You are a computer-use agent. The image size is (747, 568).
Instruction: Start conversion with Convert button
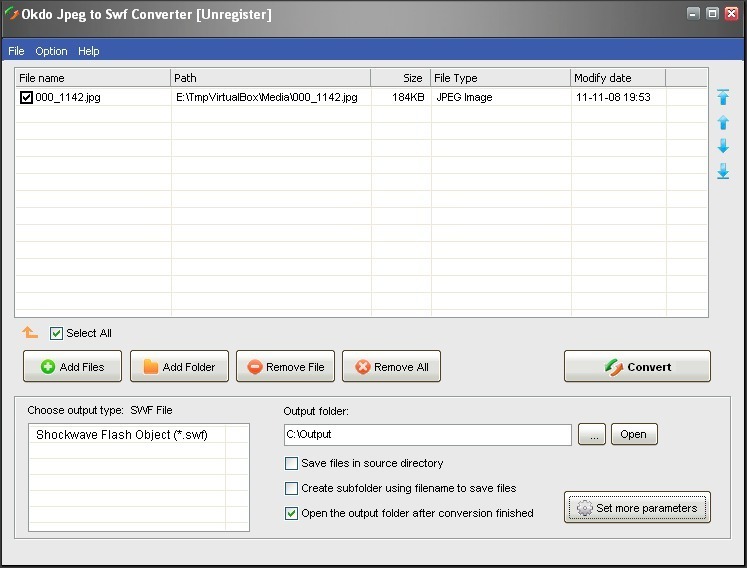pos(637,366)
